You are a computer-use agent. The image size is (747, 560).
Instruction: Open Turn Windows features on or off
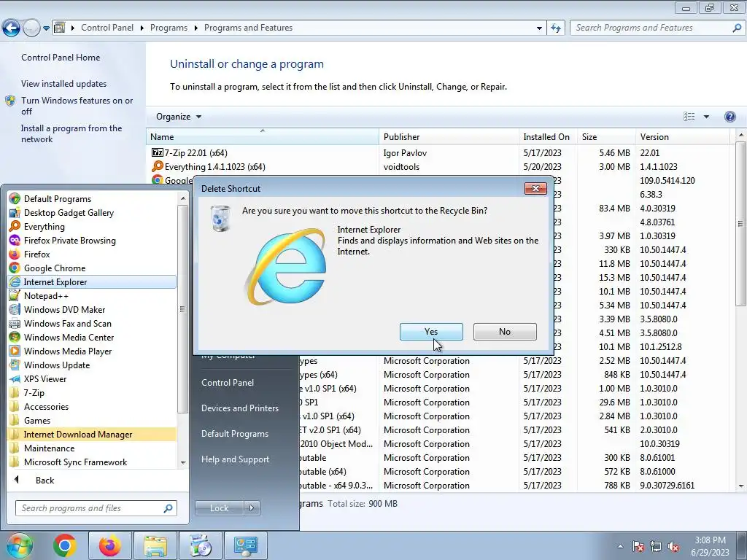(77, 106)
